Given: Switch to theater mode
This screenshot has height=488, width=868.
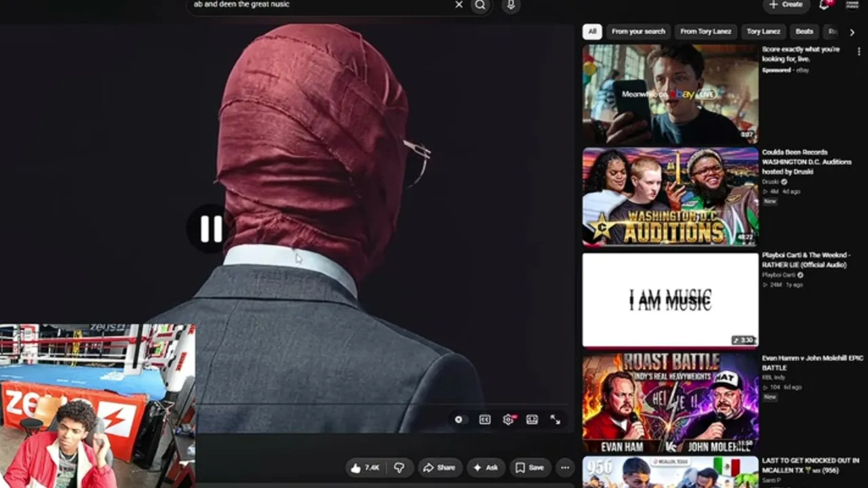Looking at the screenshot, I should pos(532,420).
